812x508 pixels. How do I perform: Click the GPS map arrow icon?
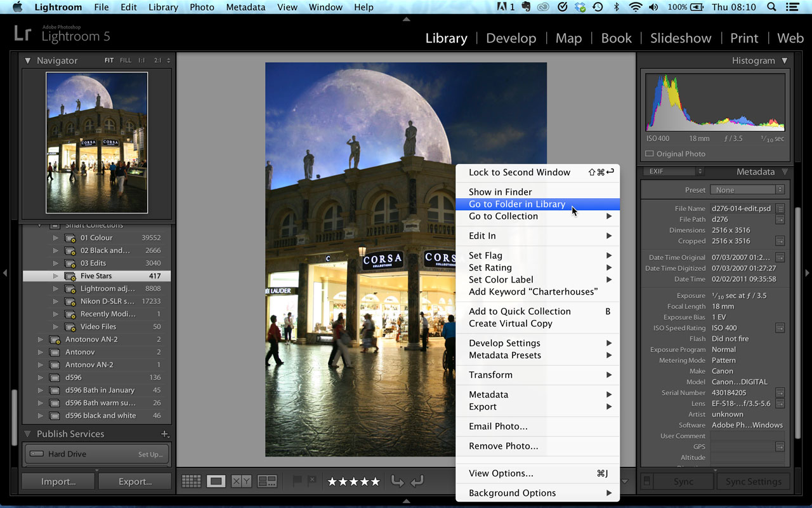pyautogui.click(x=780, y=446)
